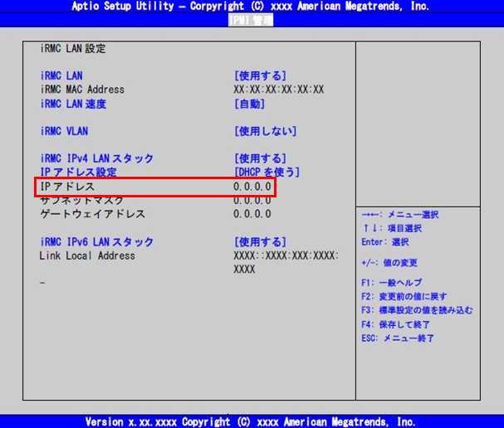The height and width of the screenshot is (428, 504).
Task: Select the iRMC VLAN menu item
Action: pos(64,131)
